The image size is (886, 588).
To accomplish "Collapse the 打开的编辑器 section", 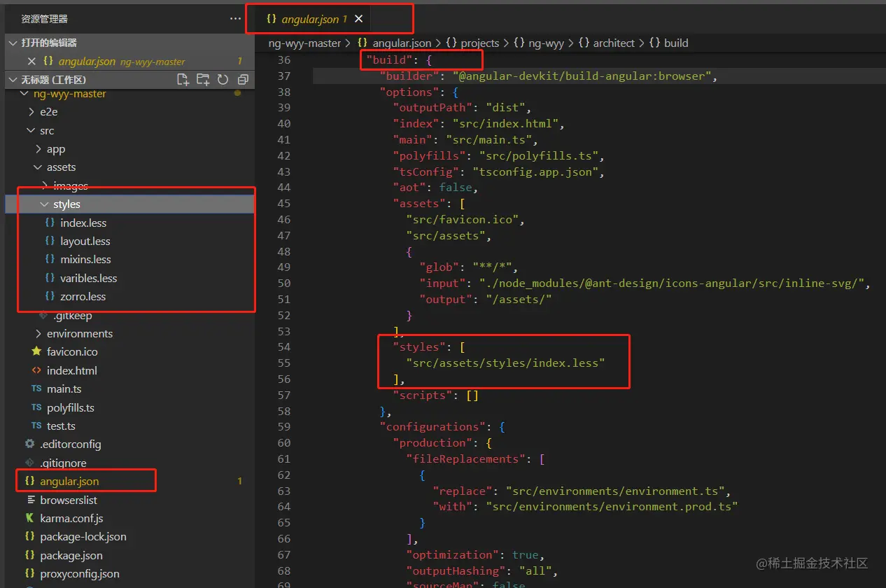I will coord(129,43).
